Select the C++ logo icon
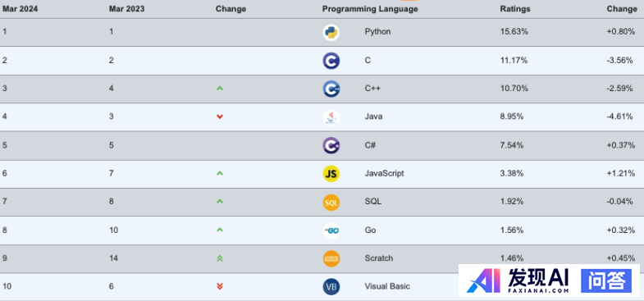 click(x=331, y=89)
